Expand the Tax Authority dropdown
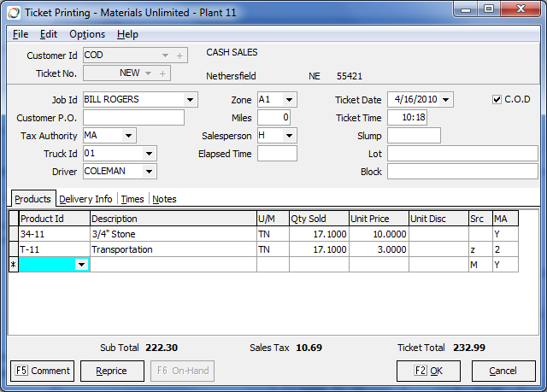547x392 pixels. coord(128,136)
